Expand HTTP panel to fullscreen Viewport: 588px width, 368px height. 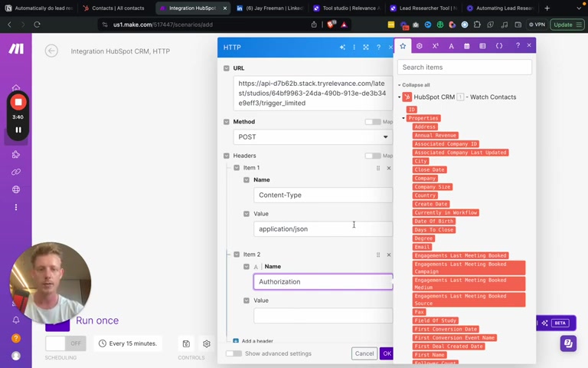click(x=366, y=48)
